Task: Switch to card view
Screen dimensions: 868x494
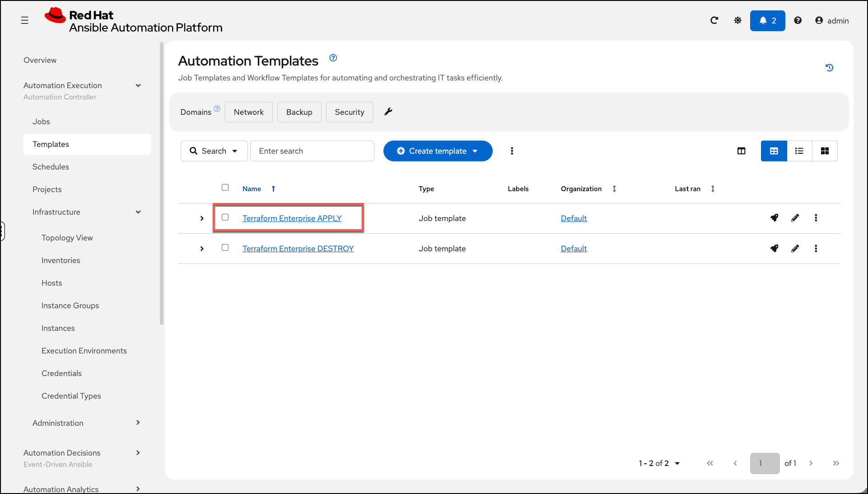Action: pyautogui.click(x=825, y=151)
